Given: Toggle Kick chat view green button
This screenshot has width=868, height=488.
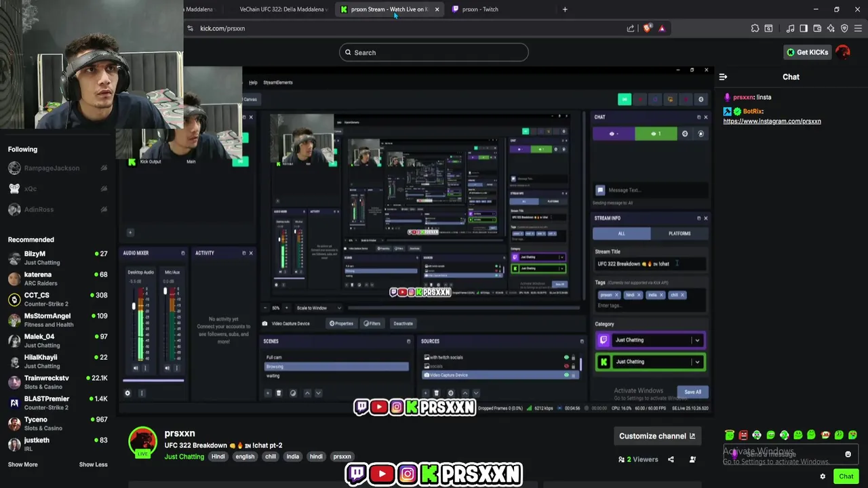Looking at the screenshot, I should click(656, 134).
